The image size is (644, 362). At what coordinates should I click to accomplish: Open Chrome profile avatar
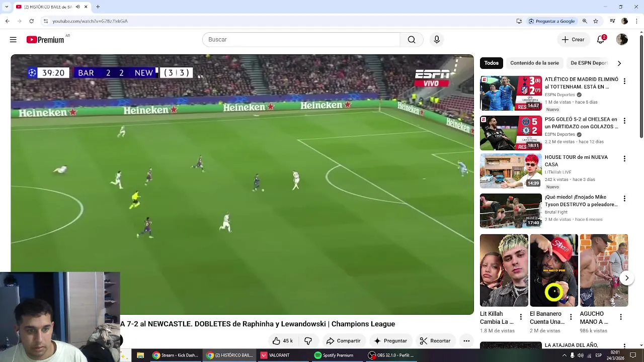(624, 21)
